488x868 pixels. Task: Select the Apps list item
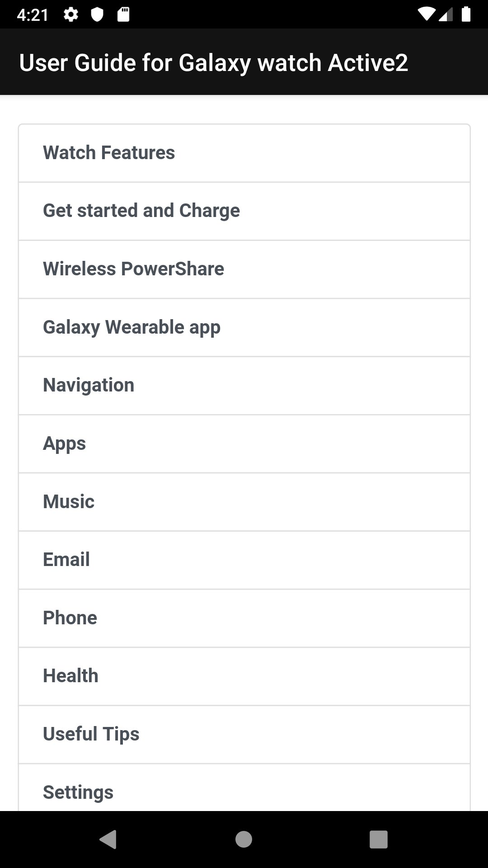click(x=244, y=443)
